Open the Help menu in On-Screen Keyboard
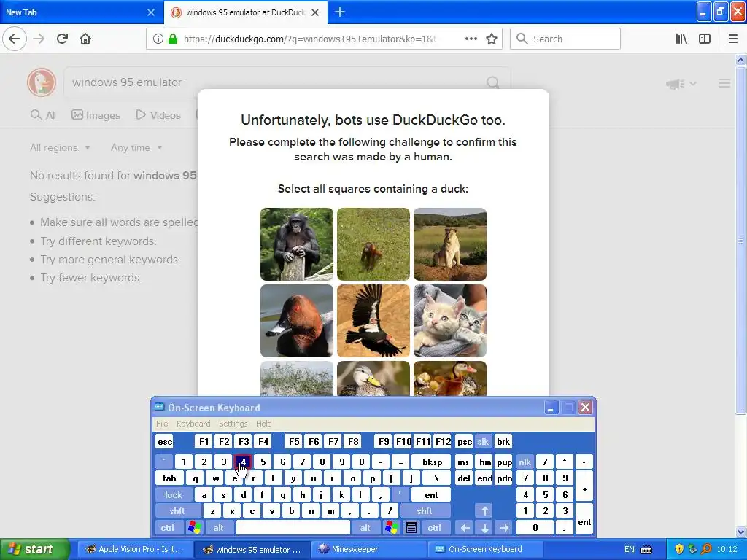Image resolution: width=747 pixels, height=560 pixels. [264, 424]
